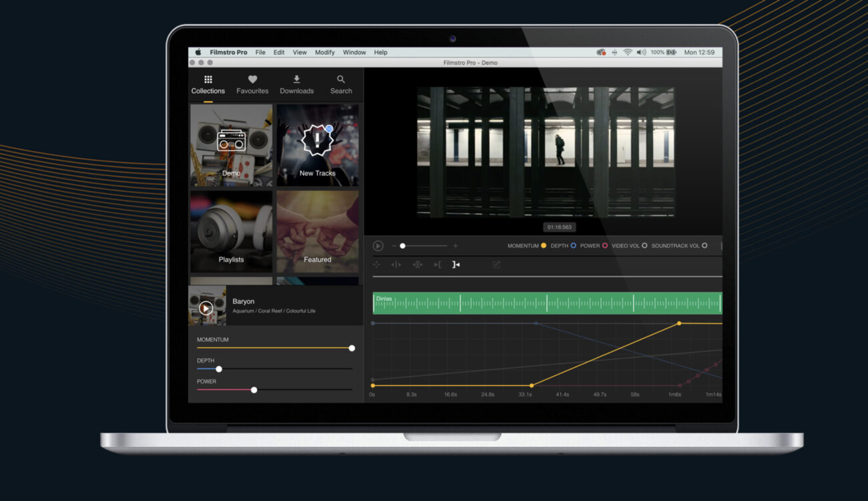
Task: Click the Baryon track title
Action: point(244,301)
